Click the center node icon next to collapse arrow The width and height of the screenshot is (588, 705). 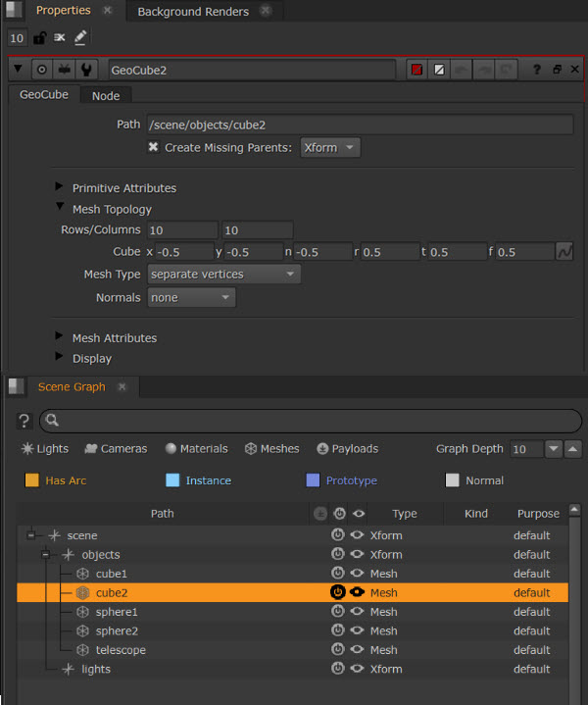point(41,71)
